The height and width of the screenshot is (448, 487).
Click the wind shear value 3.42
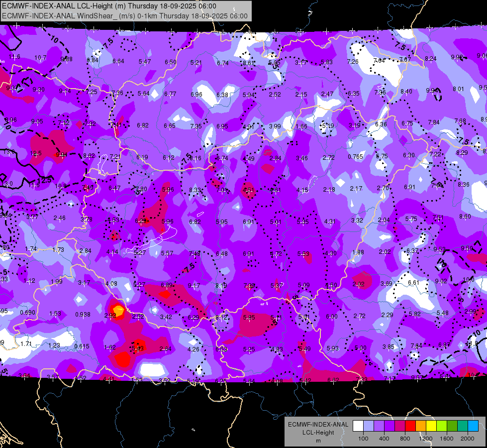coord(166,317)
